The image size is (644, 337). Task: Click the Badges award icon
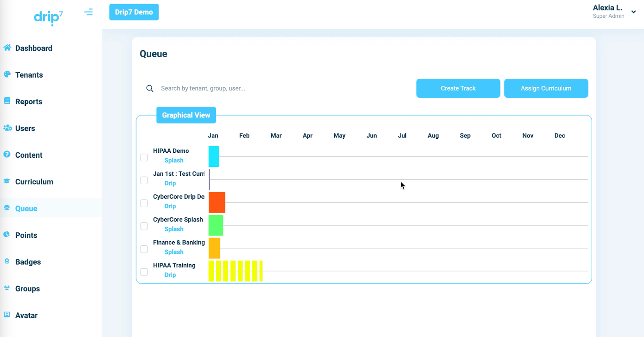[x=7, y=261]
